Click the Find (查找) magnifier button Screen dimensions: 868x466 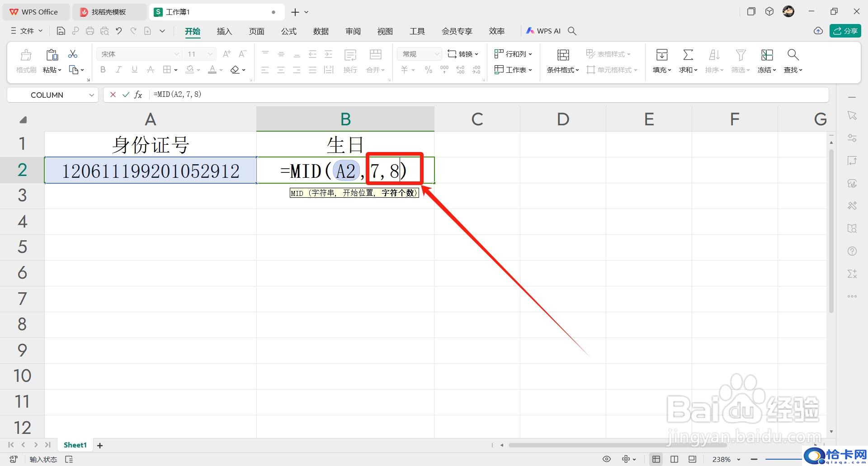tap(793, 61)
